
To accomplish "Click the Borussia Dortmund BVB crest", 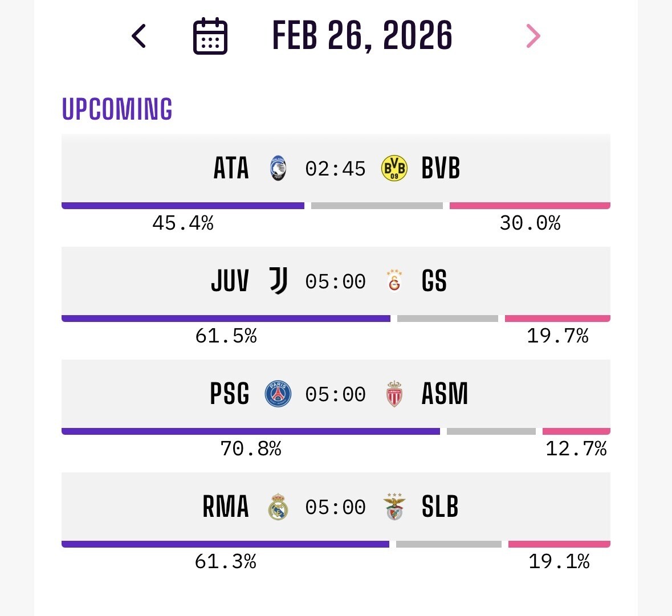I will coord(394,168).
